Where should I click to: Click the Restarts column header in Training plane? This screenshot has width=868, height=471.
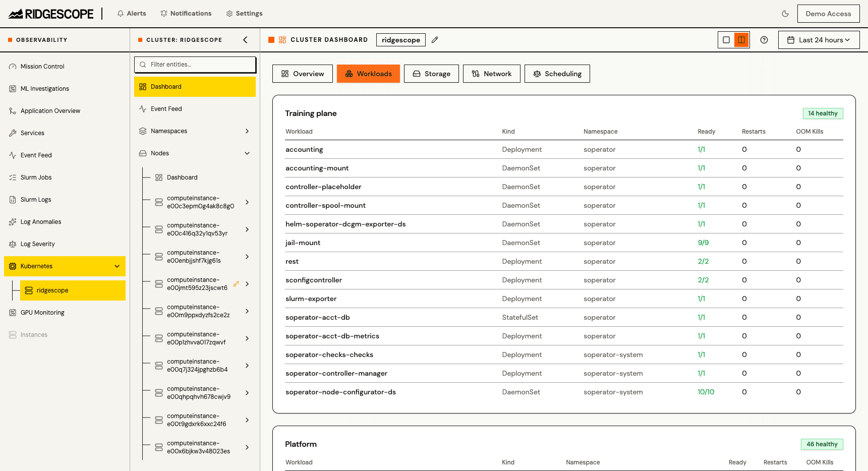(x=754, y=132)
